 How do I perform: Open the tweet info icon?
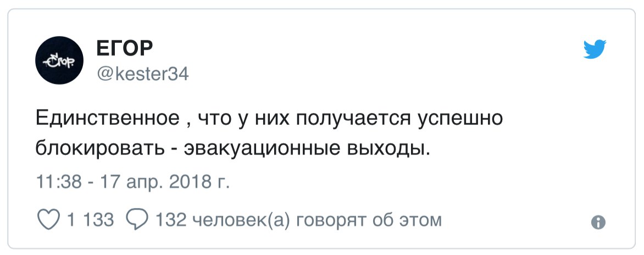click(x=597, y=222)
